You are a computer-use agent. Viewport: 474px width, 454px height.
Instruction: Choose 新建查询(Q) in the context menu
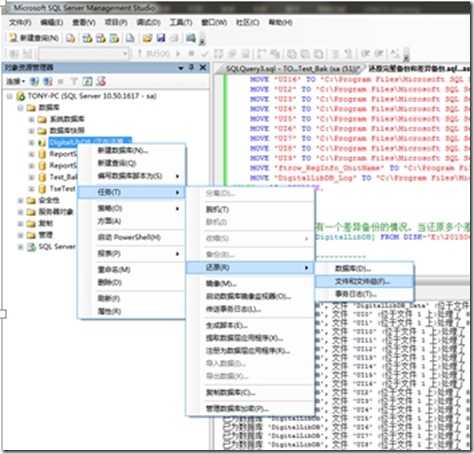point(131,163)
